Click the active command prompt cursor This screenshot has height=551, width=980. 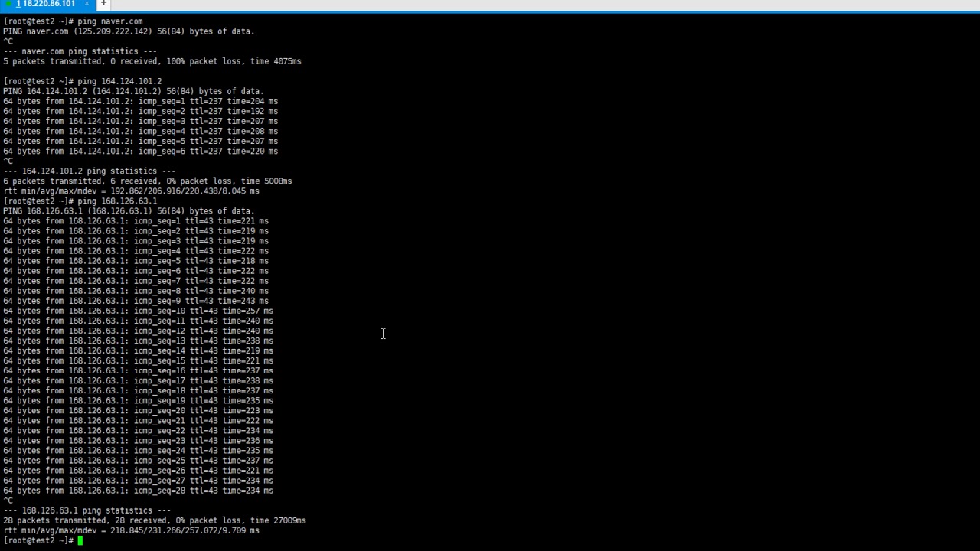(80, 540)
